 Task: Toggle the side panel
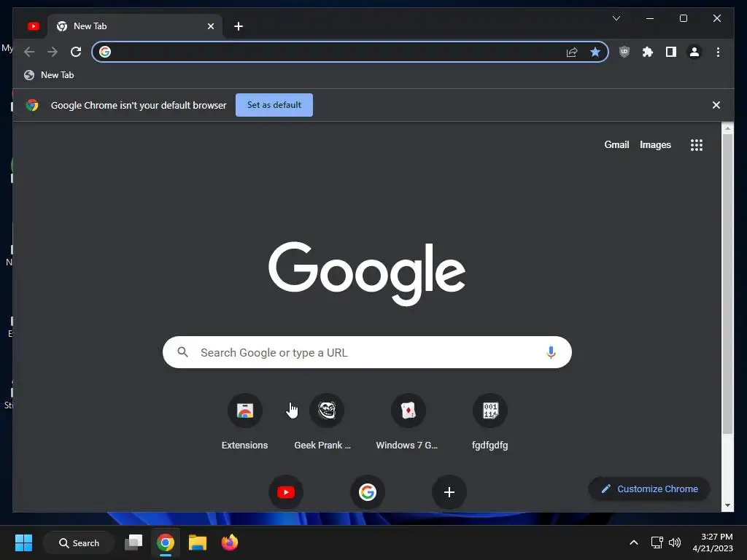pyautogui.click(x=671, y=52)
